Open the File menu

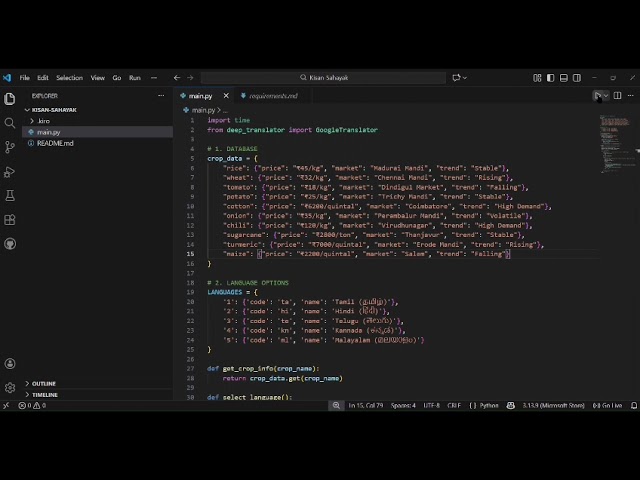24,78
